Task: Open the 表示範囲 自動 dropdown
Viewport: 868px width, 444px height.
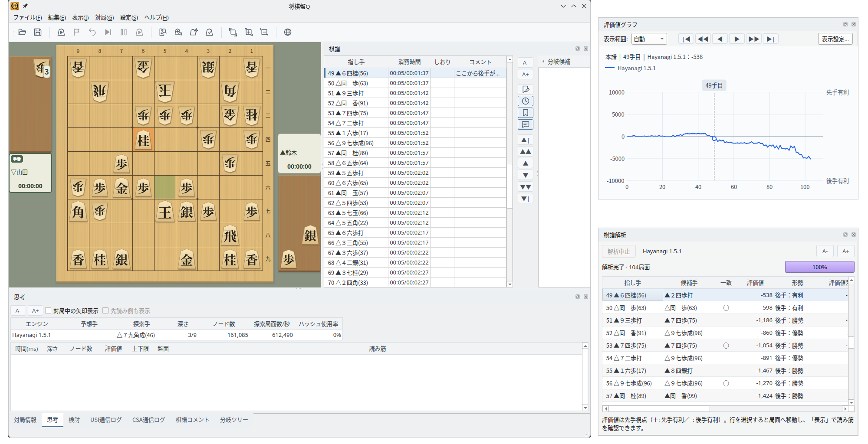Action: click(649, 39)
